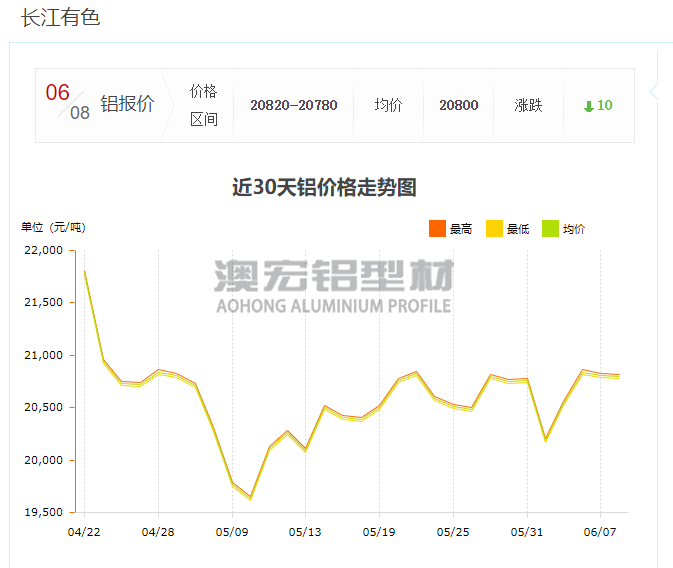Click the 06/07 x-axis date label

point(600,532)
